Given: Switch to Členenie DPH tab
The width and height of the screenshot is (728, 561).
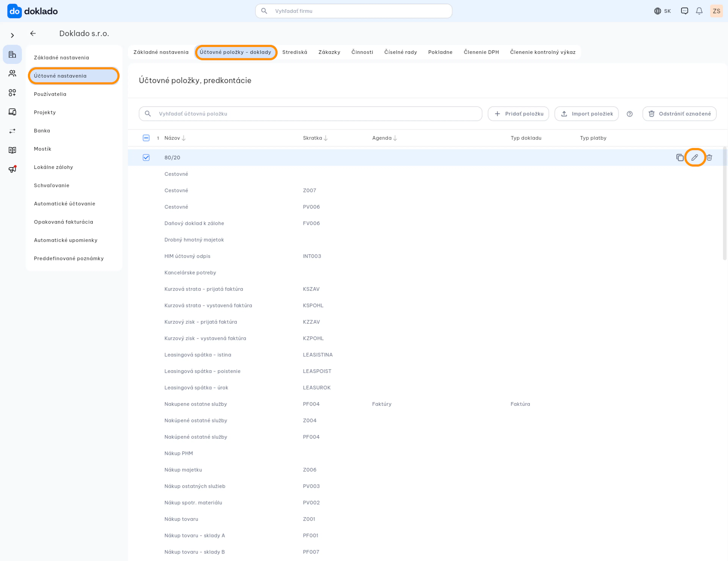Looking at the screenshot, I should 481,52.
